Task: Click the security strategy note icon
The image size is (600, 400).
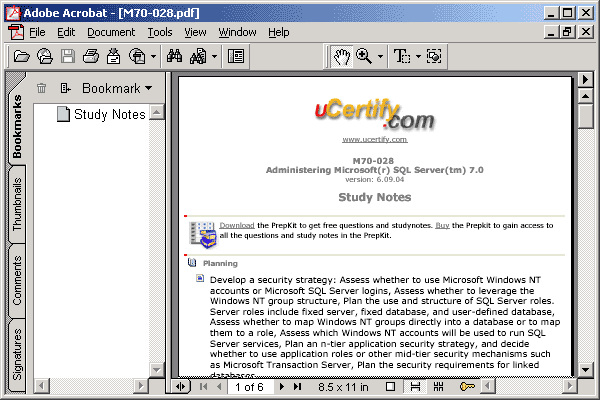Action: click(x=200, y=278)
